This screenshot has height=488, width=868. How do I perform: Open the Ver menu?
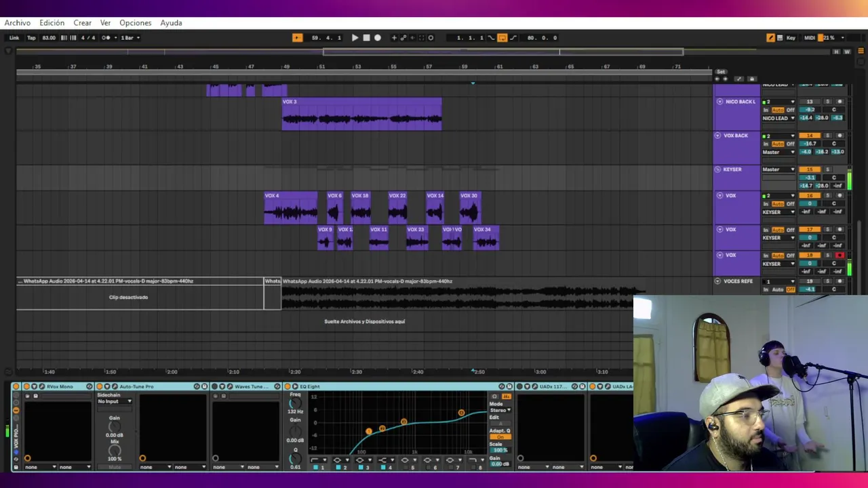[105, 22]
